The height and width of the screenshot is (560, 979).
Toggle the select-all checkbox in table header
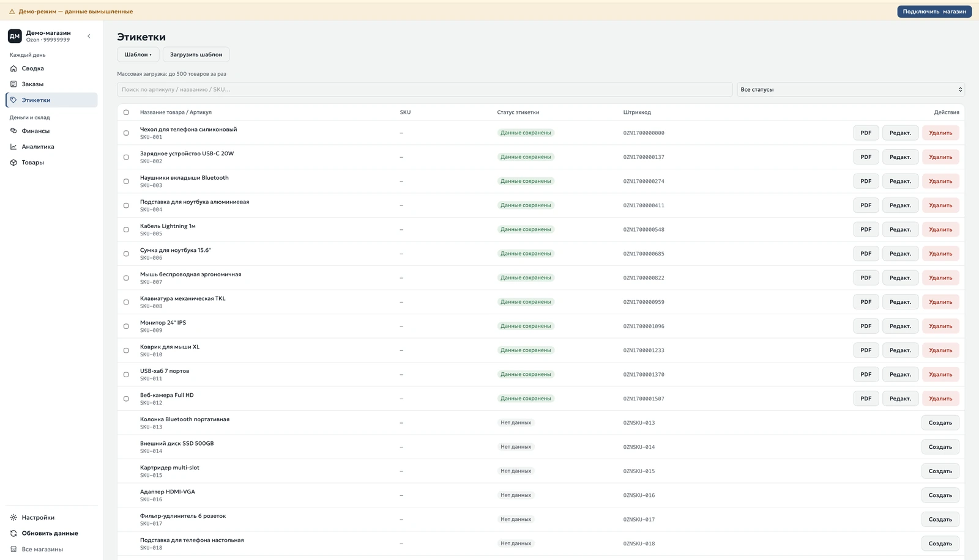point(126,112)
